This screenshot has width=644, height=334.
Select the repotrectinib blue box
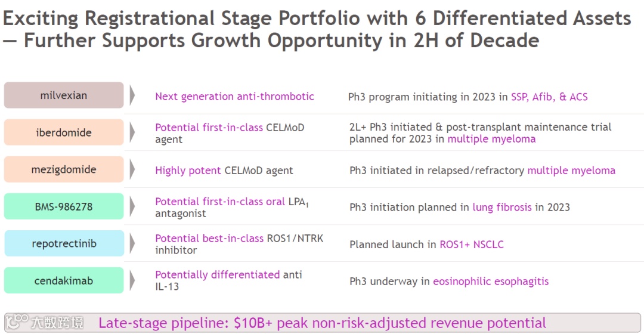64,243
